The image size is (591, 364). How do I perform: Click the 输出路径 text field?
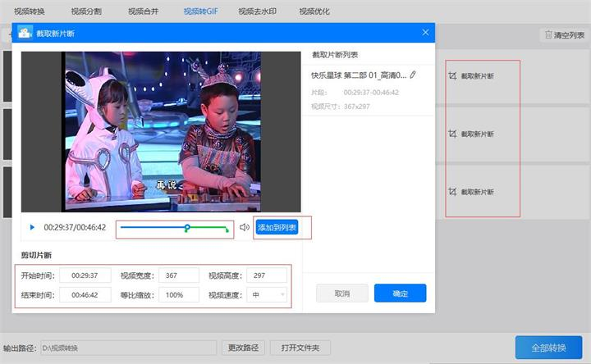[129, 348]
